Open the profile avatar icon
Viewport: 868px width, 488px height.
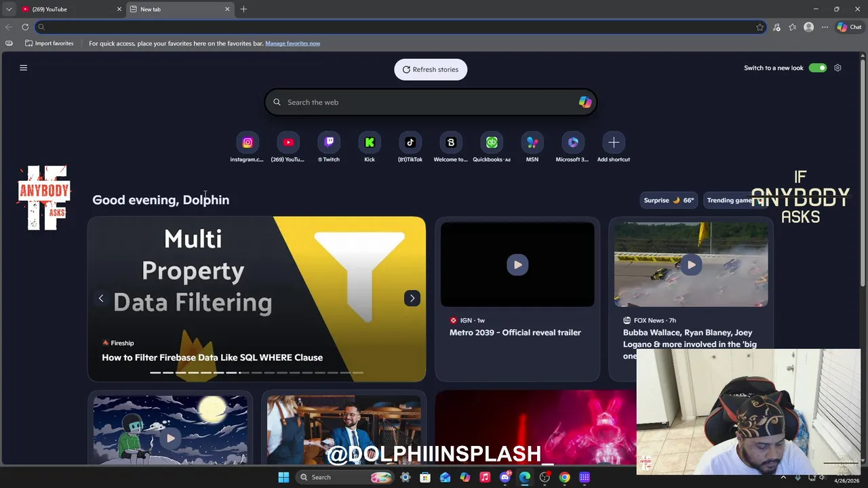[x=808, y=27]
